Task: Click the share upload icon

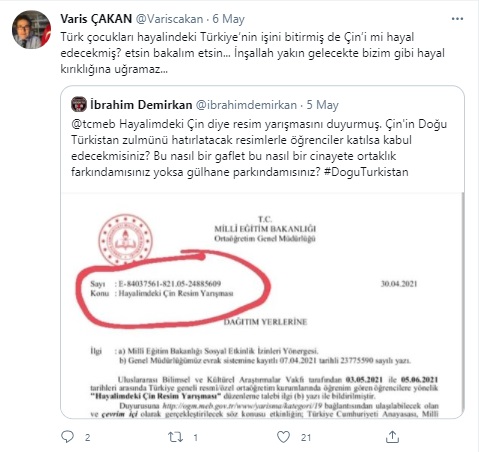Action: [x=392, y=437]
